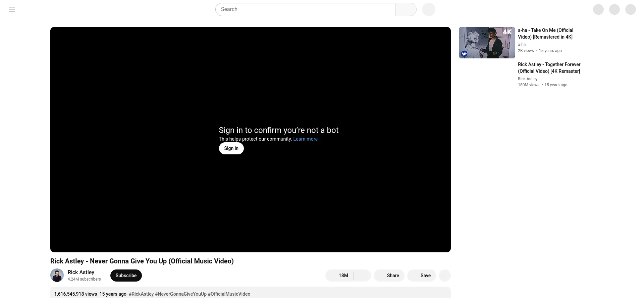This screenshot has width=644, height=298.
Task: Click the '4.24M subscribers' text
Action: [x=84, y=279]
